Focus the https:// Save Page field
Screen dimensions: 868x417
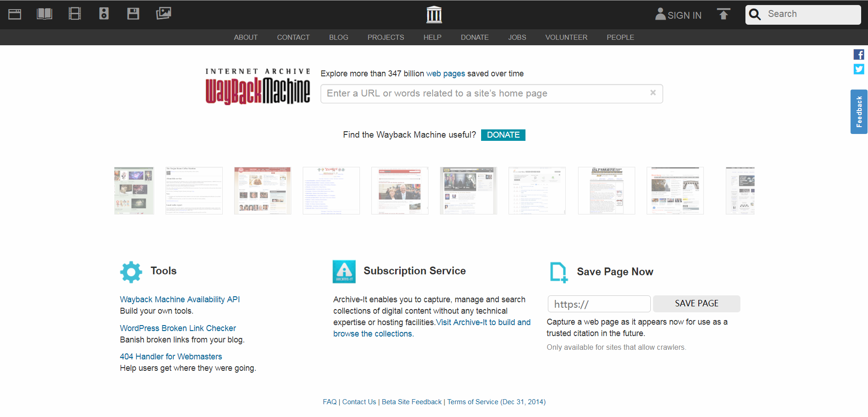[x=599, y=304]
